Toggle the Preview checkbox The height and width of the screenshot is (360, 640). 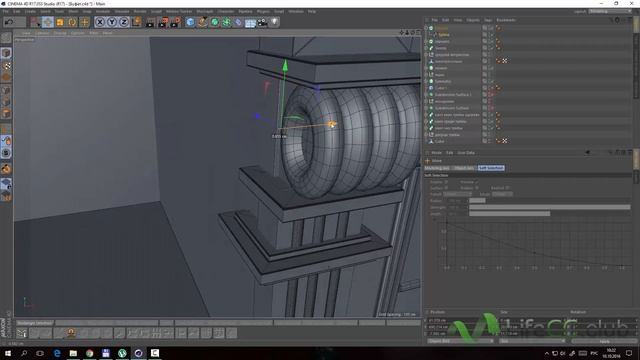pos(476,182)
